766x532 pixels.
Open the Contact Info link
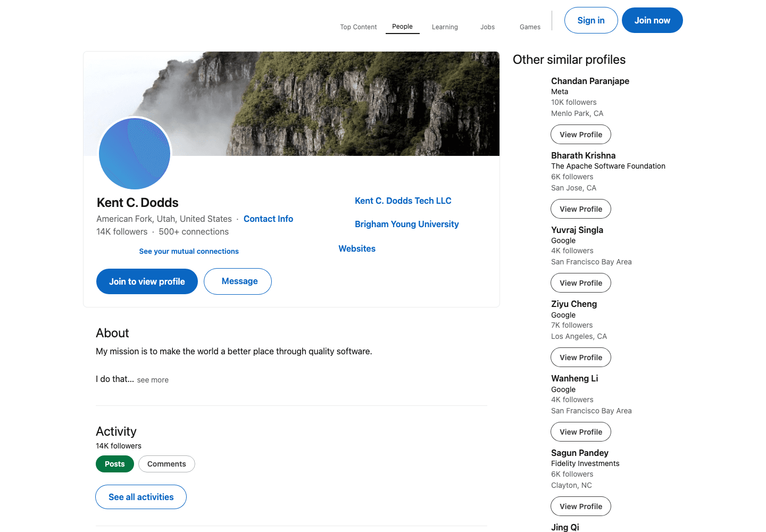[268, 219]
